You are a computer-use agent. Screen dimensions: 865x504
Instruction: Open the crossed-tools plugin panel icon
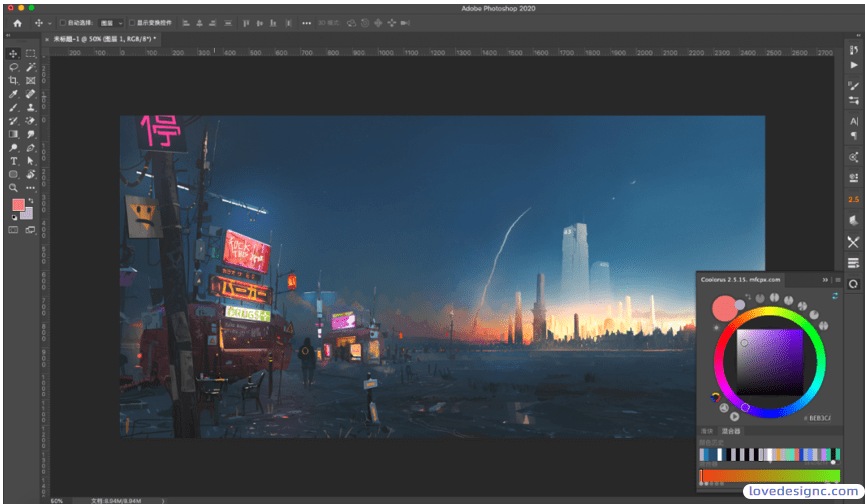tap(853, 242)
